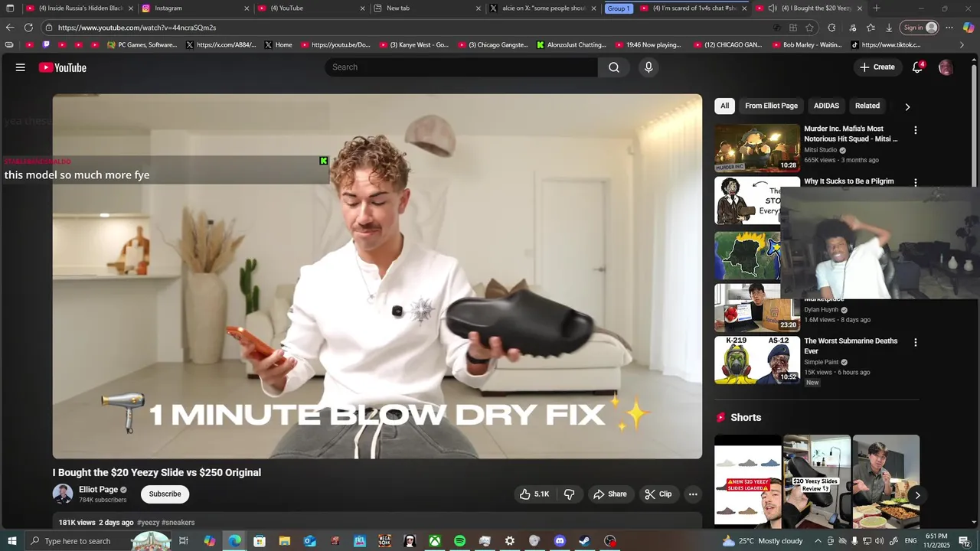This screenshot has height=551, width=980.
Task: Like the video with thumbs up 5.1K
Action: click(534, 494)
